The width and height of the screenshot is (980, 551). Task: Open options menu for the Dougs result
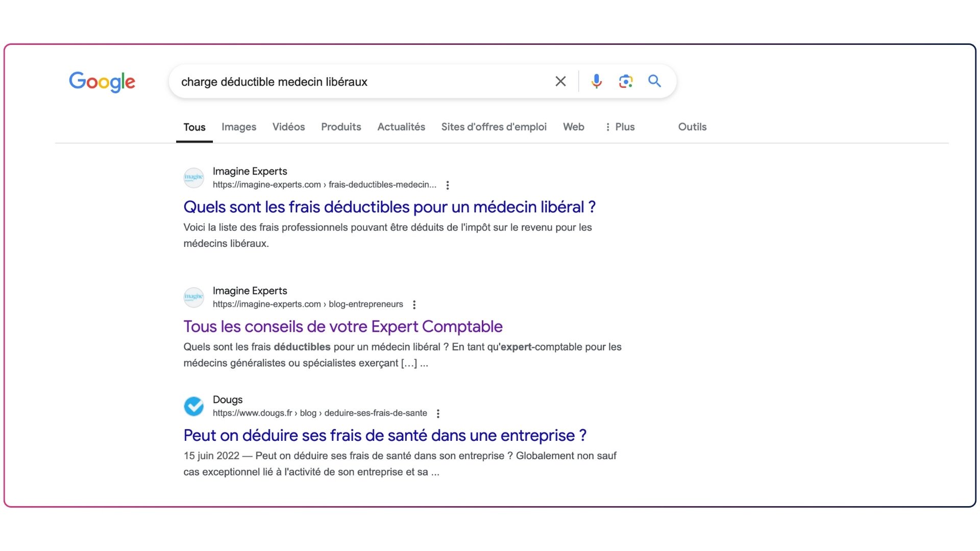pyautogui.click(x=438, y=414)
